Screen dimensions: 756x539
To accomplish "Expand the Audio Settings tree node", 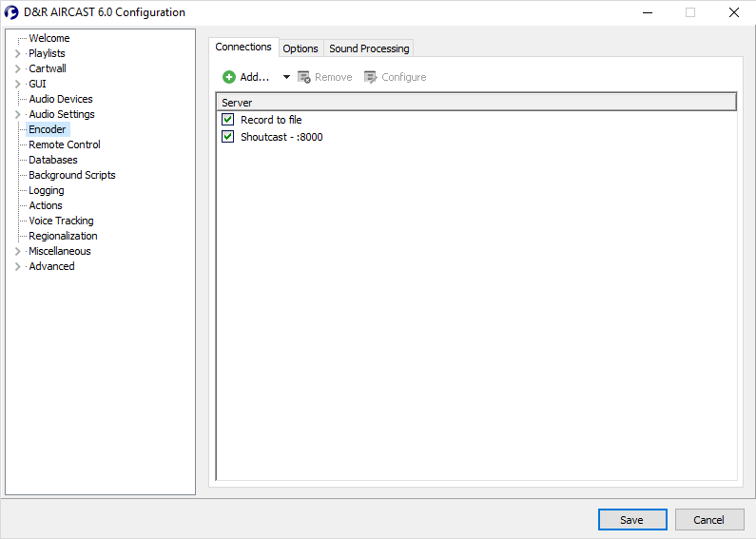I will 18,114.
